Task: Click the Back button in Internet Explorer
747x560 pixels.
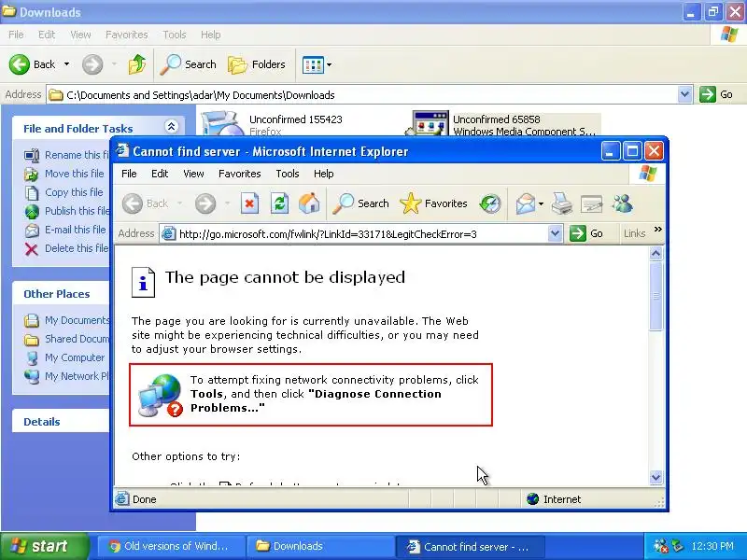Action: click(x=146, y=203)
